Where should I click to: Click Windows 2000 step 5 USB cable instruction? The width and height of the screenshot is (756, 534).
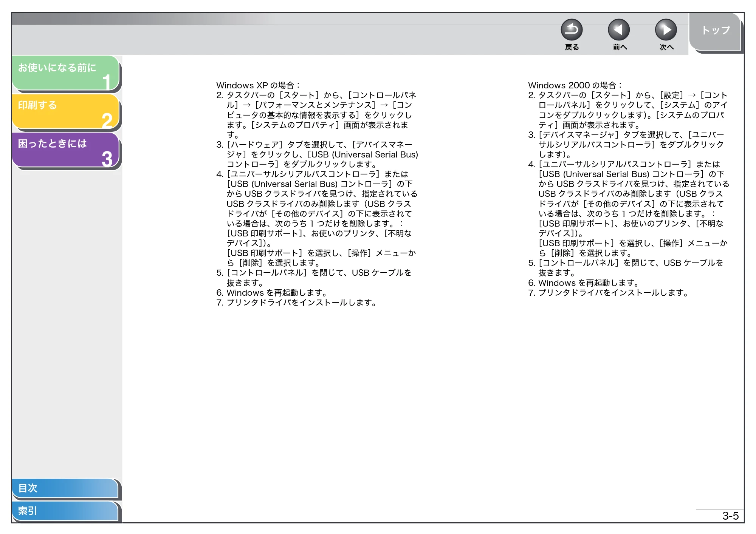click(626, 268)
